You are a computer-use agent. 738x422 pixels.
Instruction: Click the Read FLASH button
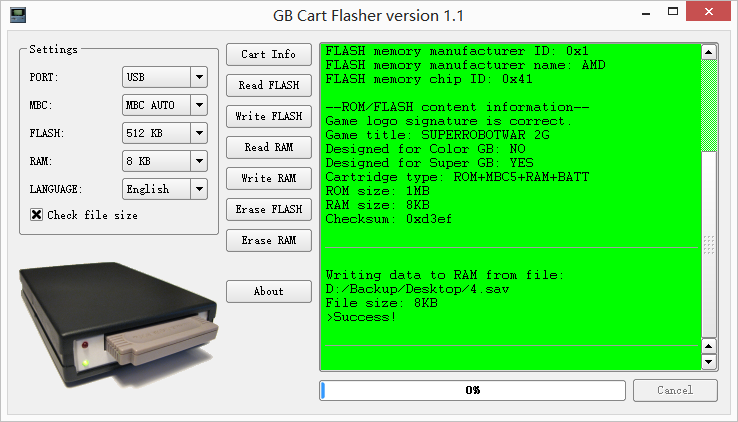[x=269, y=85]
